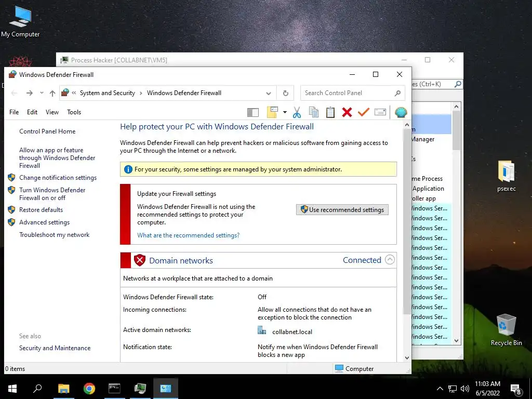532x399 pixels.
Task: Click the red shield Domain networks icon
Action: click(139, 260)
